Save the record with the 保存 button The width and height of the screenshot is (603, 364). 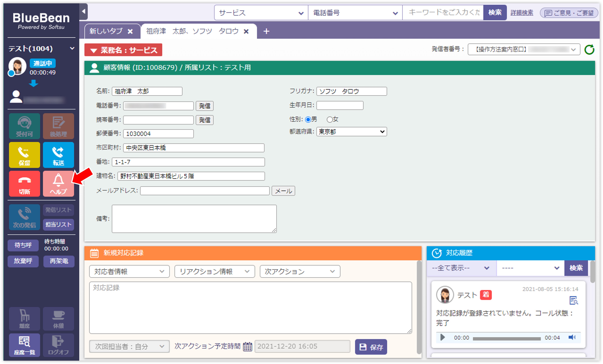coord(371,347)
